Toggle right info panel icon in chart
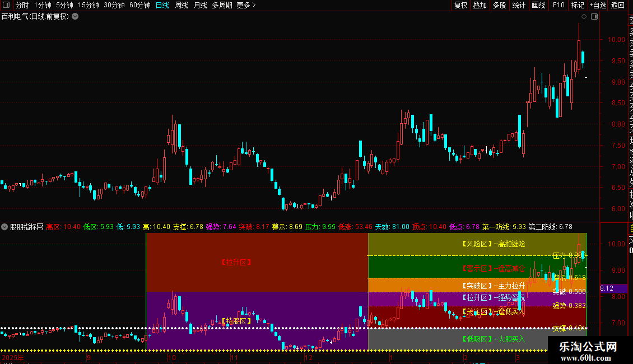Image resolution: width=633 pixels, height=364 pixels. pos(594,17)
